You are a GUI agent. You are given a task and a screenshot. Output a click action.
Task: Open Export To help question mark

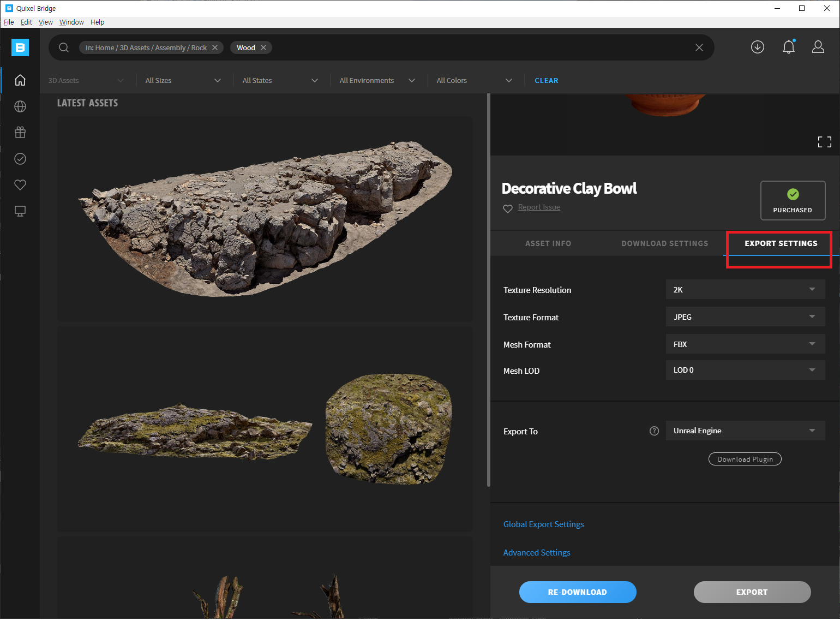pyautogui.click(x=655, y=431)
